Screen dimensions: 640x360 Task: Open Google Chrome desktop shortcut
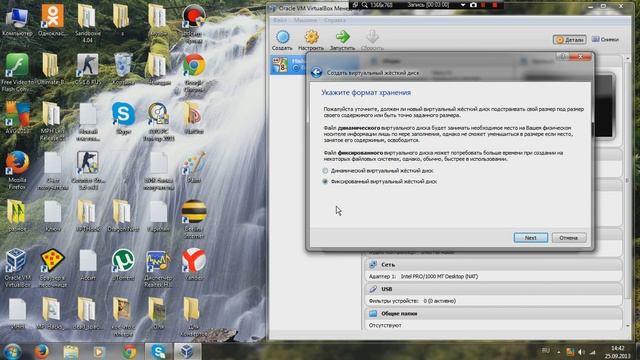tap(193, 72)
